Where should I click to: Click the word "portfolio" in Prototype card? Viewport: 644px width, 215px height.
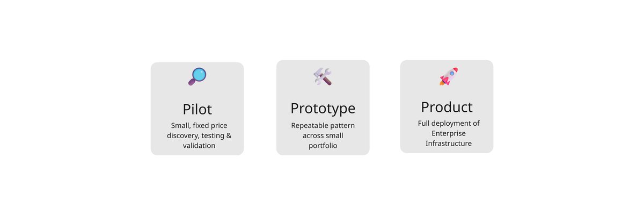click(323, 146)
